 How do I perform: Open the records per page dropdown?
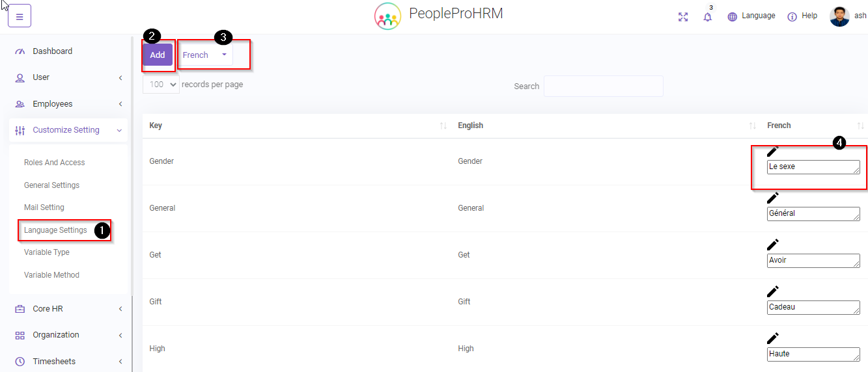coord(161,85)
